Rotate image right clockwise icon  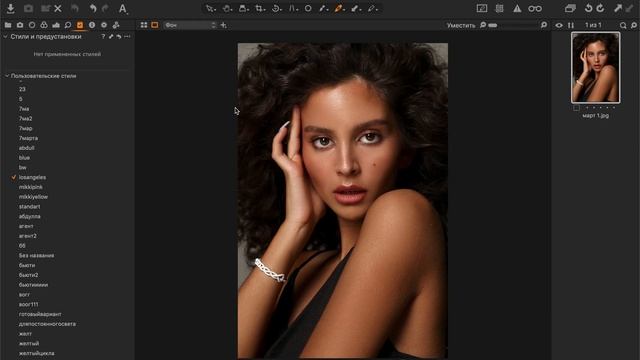click(600, 8)
